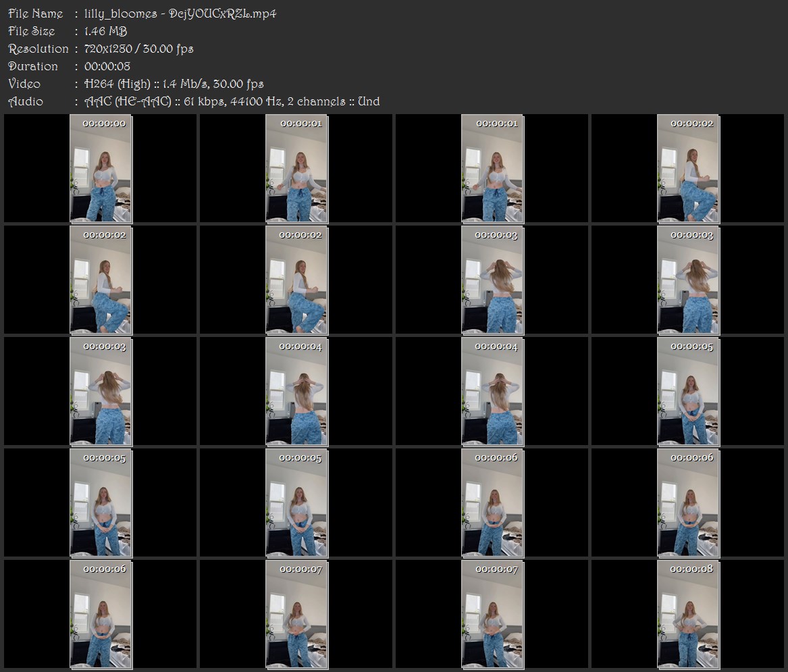
Task: Select the file name "lilly_bloomes - DcjYOUCxRZL.mp4"
Action: pyautogui.click(x=180, y=14)
